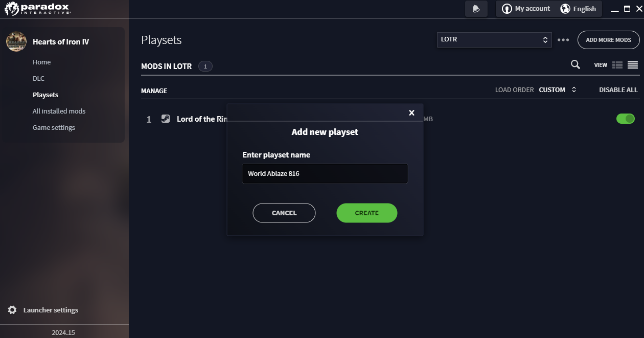Screen dimensions: 644x338
Task: Open the three-dots playset options menu
Action: 563,40
